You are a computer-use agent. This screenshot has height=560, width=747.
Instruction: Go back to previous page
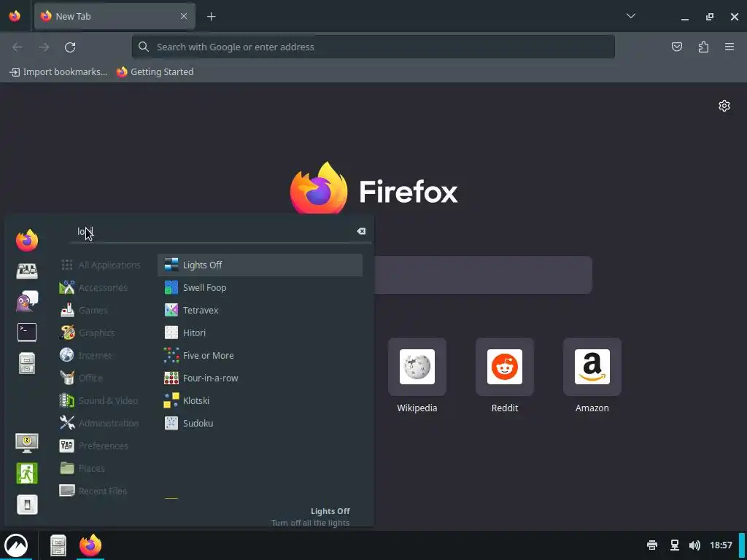click(x=18, y=47)
